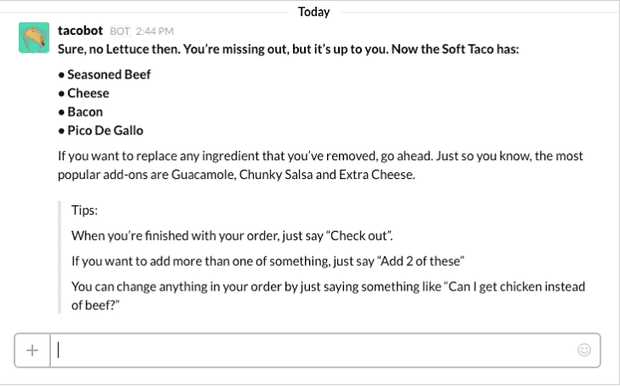Select the Cheese list item
Screen dimensions: 620x386
(x=83, y=93)
